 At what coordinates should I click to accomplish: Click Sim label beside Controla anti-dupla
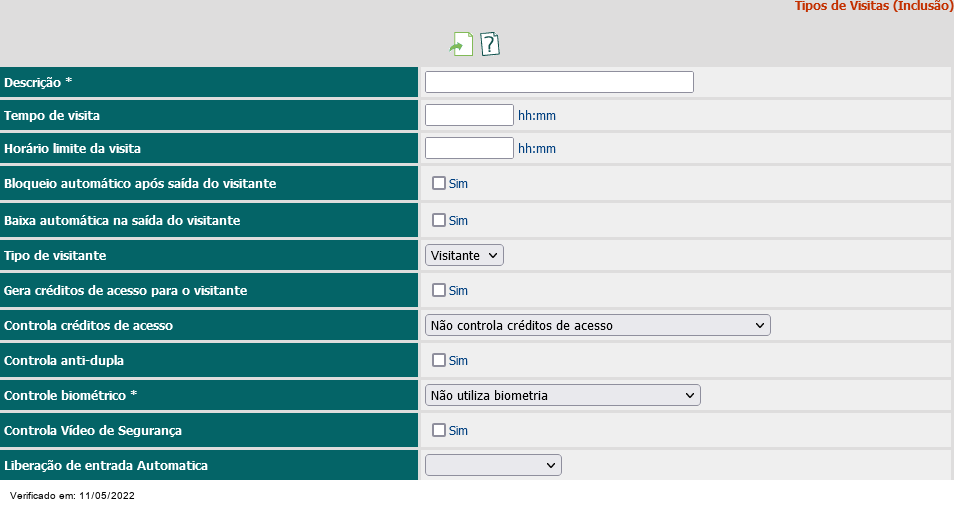click(x=458, y=361)
